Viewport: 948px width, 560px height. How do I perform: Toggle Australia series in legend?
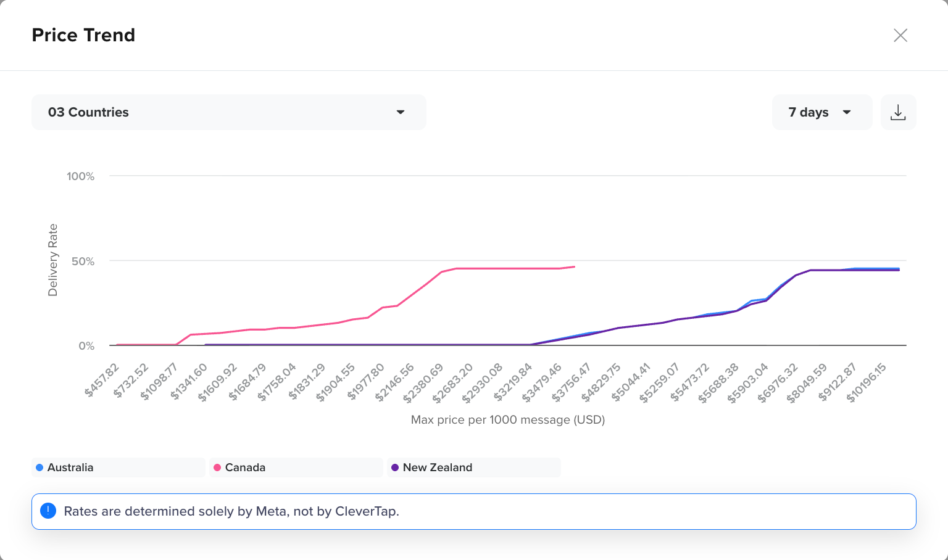pos(118,467)
